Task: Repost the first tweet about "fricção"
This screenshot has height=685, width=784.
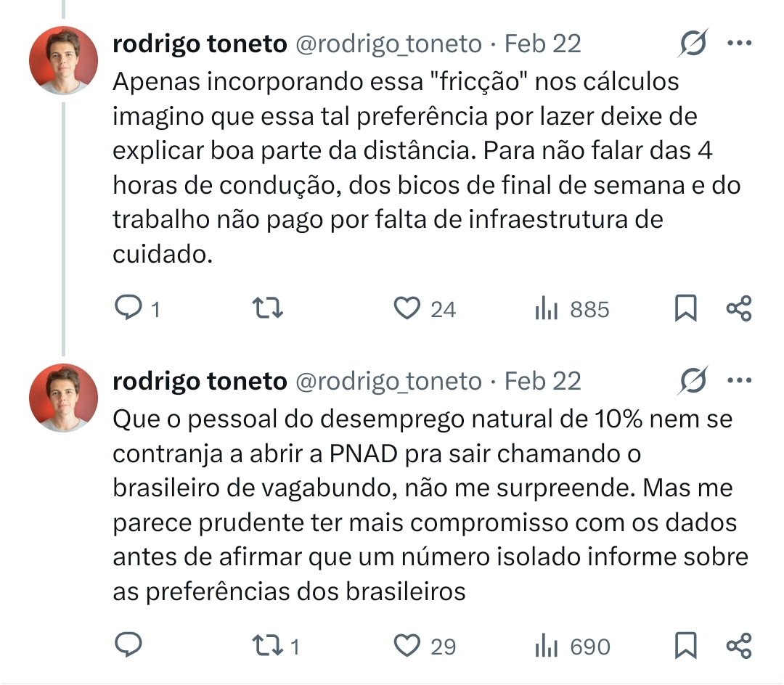Action: tap(266, 310)
